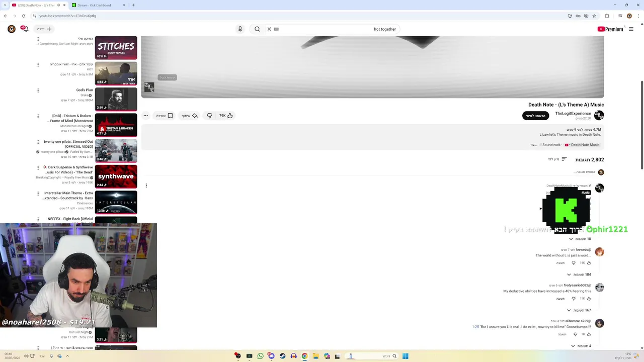The height and width of the screenshot is (362, 644).
Task: Expand 167 replies under fredysaurio5082 comment
Action: 579,310
